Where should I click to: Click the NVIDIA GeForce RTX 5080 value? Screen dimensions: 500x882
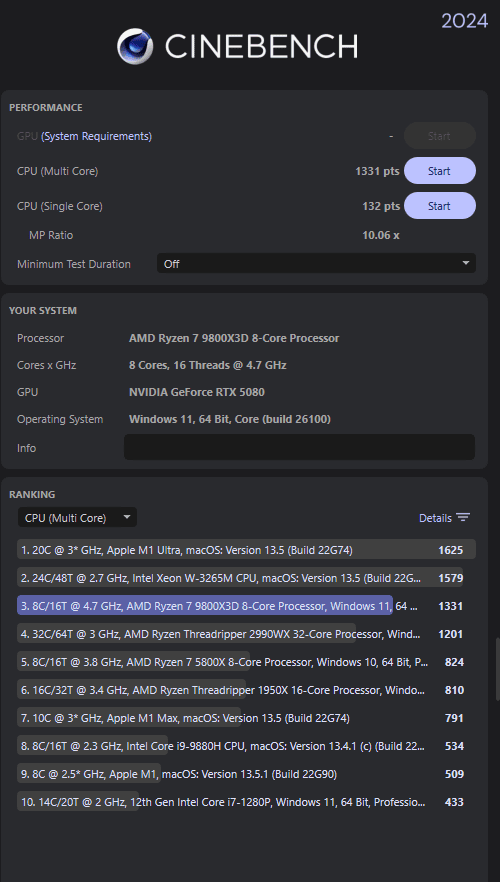tap(196, 392)
